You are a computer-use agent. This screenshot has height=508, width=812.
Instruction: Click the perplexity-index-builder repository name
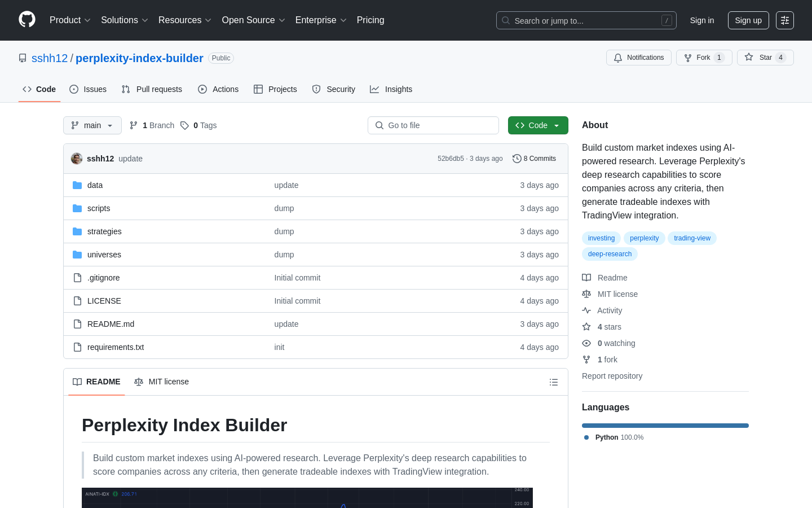(139, 58)
